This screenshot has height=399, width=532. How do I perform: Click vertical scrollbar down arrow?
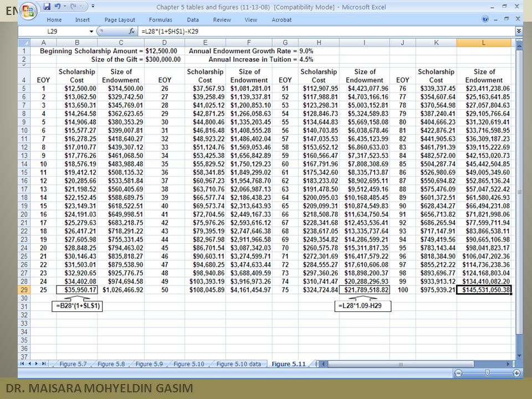(x=519, y=356)
